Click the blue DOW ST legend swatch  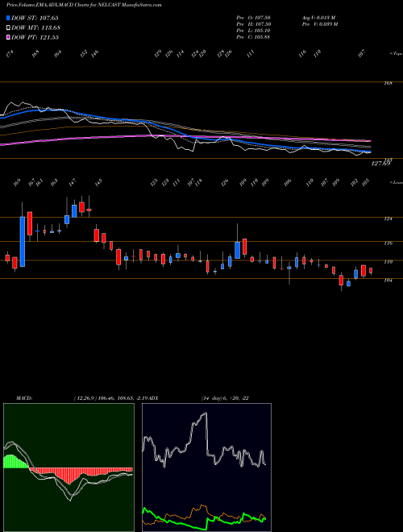tap(8, 18)
